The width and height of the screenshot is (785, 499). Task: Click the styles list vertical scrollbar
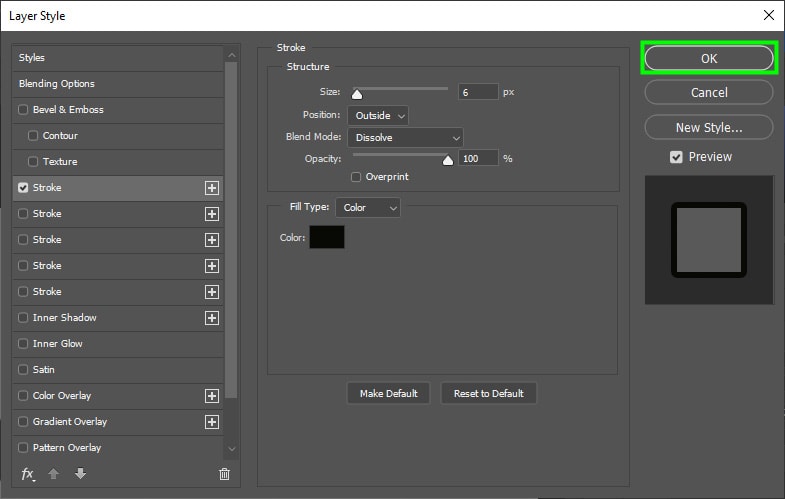click(231, 230)
